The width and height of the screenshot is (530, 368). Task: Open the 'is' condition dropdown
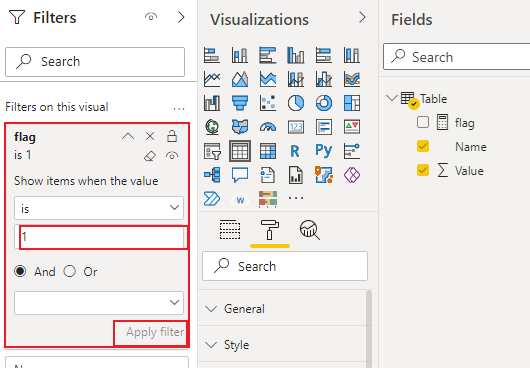click(x=99, y=208)
